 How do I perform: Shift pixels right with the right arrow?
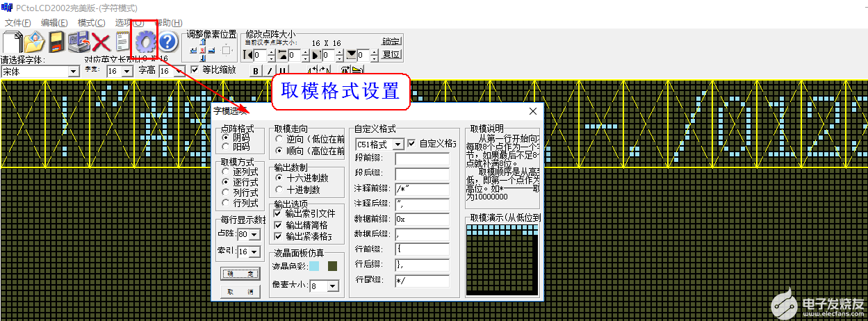(211, 50)
